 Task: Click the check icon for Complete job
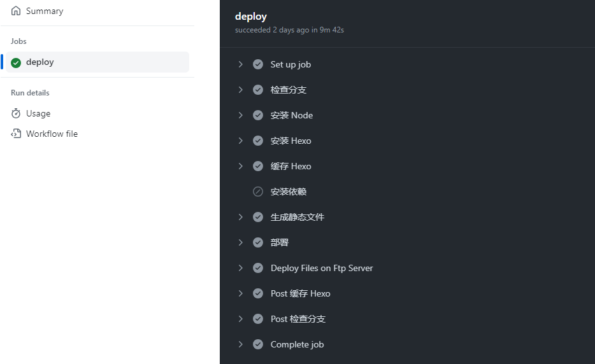(258, 344)
